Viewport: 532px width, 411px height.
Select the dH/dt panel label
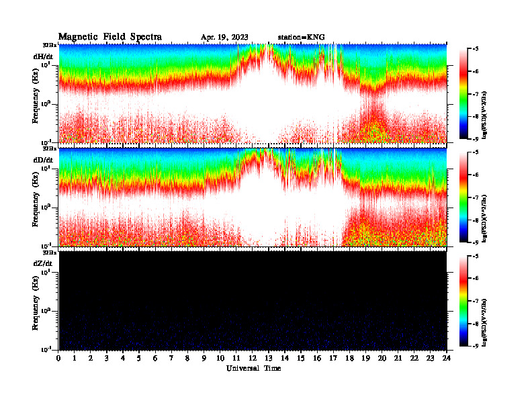(43, 56)
